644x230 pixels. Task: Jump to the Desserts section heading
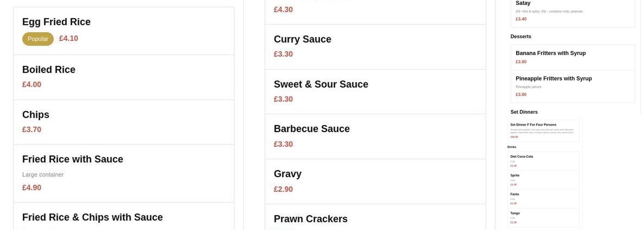521,36
